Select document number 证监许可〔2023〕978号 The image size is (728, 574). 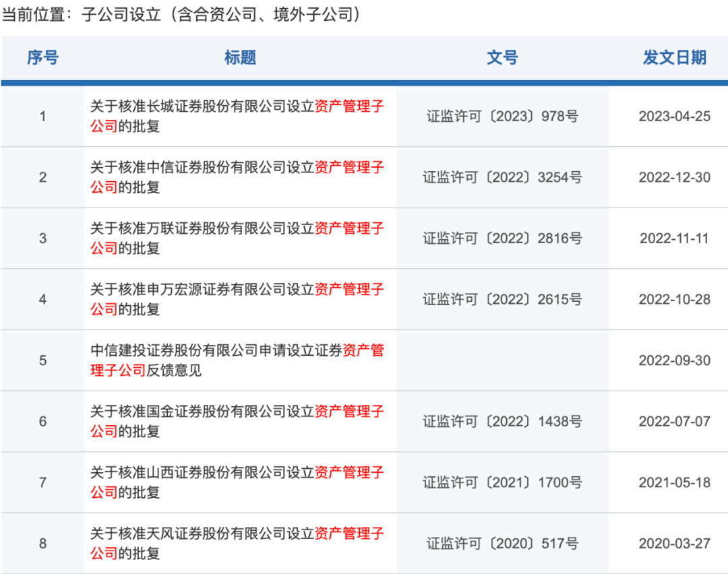[502, 116]
